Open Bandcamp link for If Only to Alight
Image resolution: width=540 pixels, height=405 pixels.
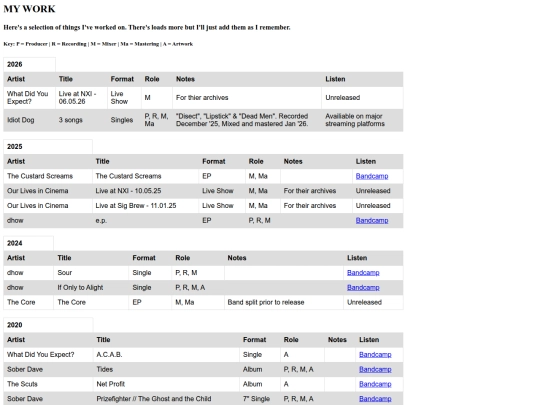coord(363,288)
